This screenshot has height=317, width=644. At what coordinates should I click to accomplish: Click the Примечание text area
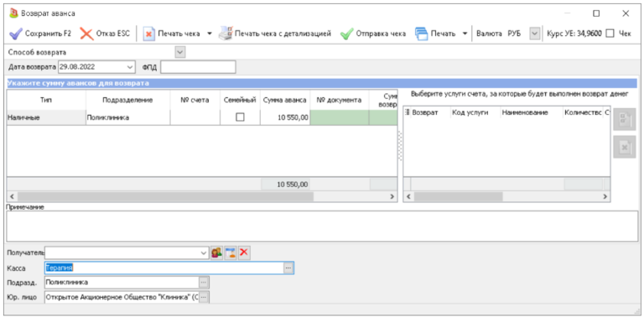click(322, 226)
